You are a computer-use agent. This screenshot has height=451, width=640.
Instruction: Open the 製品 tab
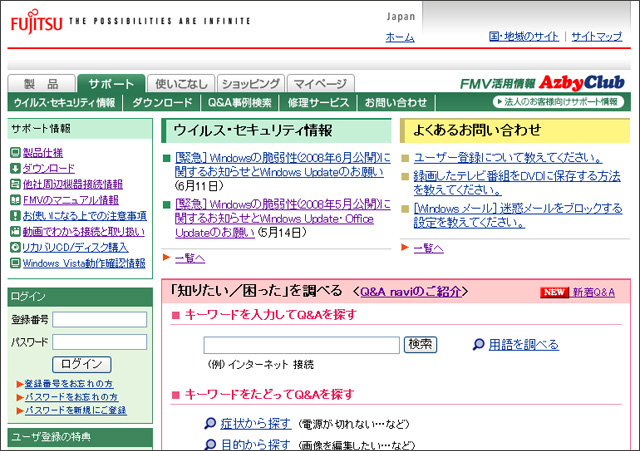coord(42,84)
